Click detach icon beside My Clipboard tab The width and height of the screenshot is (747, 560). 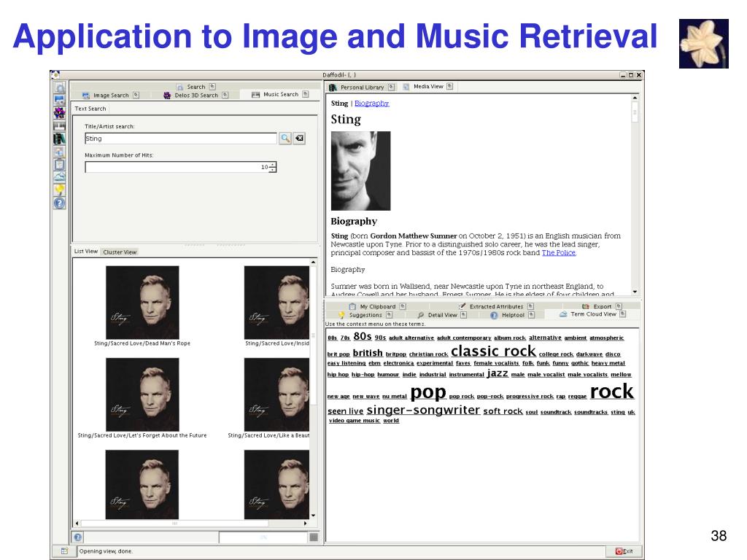tap(403, 306)
